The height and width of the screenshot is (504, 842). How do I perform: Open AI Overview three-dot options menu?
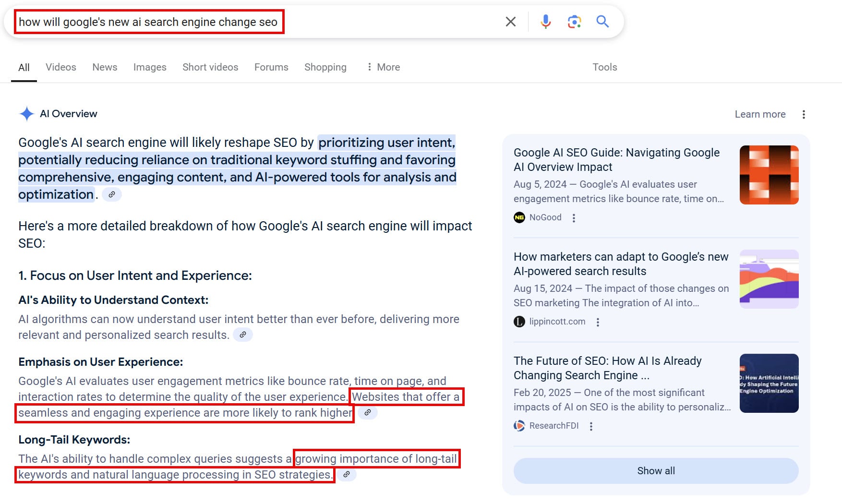pyautogui.click(x=804, y=114)
